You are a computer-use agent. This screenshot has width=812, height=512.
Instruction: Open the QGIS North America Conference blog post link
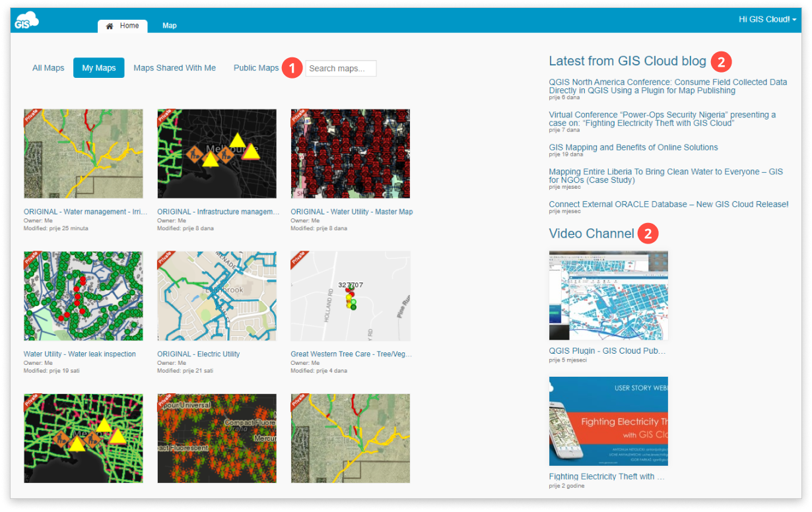tap(667, 86)
